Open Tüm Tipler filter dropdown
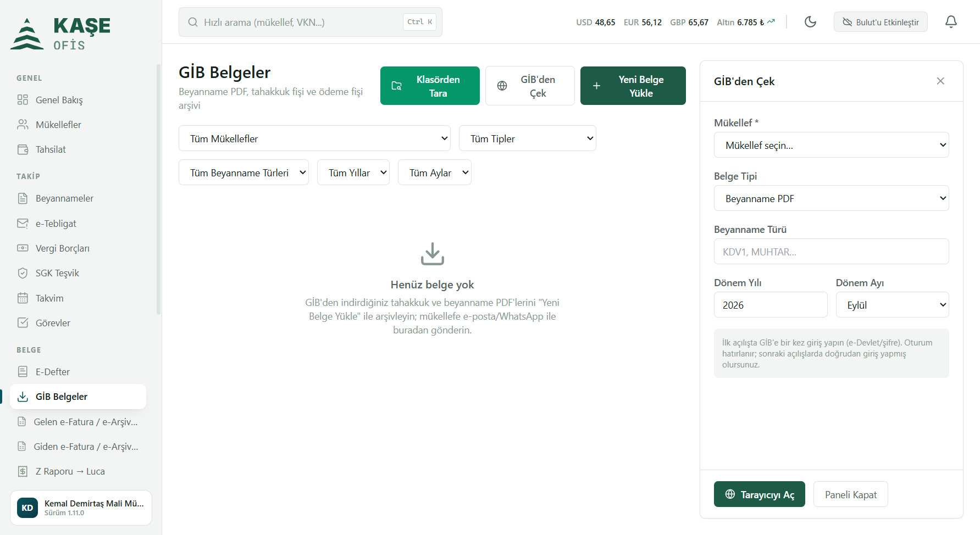 click(x=528, y=138)
